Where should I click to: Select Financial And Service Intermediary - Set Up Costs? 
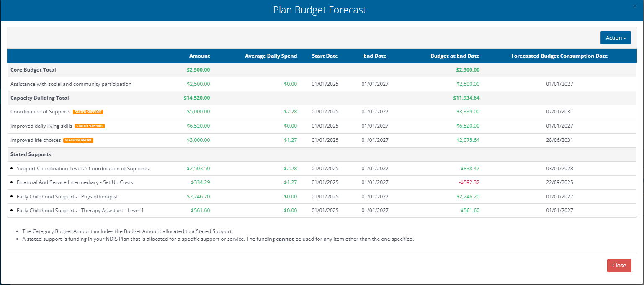75,182
